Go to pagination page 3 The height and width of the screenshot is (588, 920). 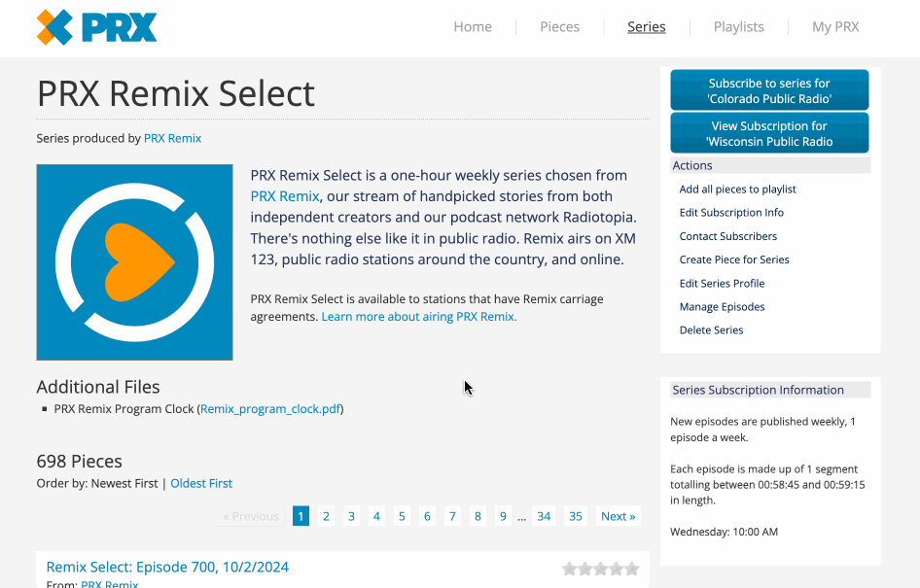tap(351, 516)
